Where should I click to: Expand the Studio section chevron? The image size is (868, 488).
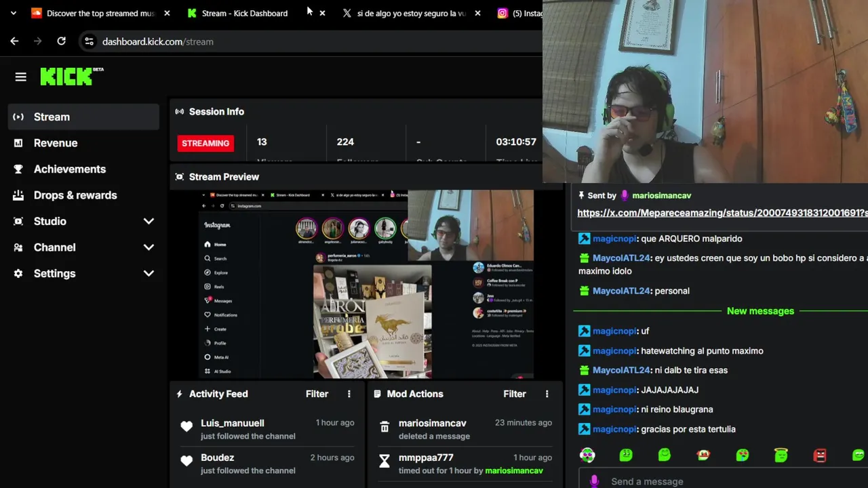[x=149, y=221]
